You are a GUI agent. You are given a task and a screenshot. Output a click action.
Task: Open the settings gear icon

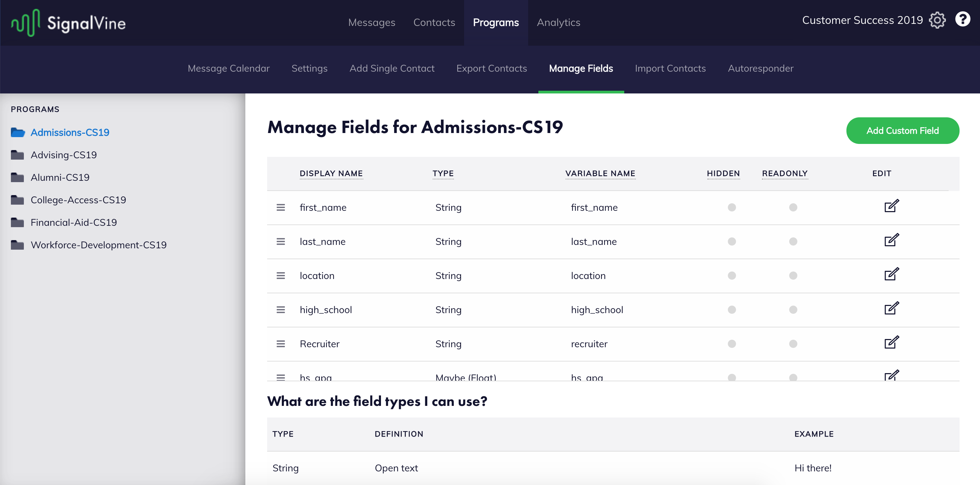click(x=937, y=20)
